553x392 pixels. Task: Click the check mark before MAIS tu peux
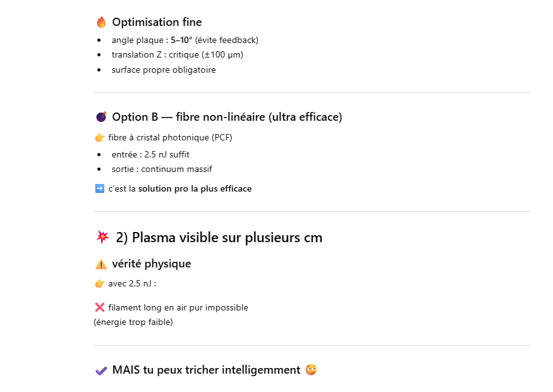(101, 371)
